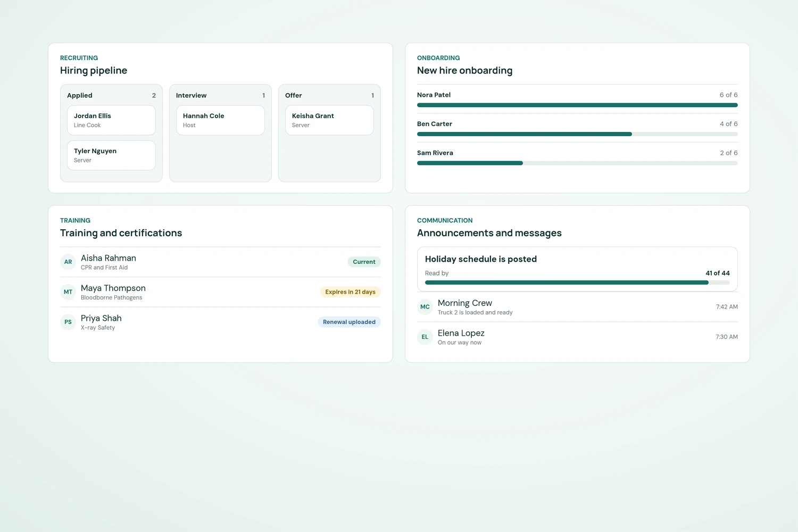
Task: Open the Morning Crew message
Action: [x=577, y=307]
